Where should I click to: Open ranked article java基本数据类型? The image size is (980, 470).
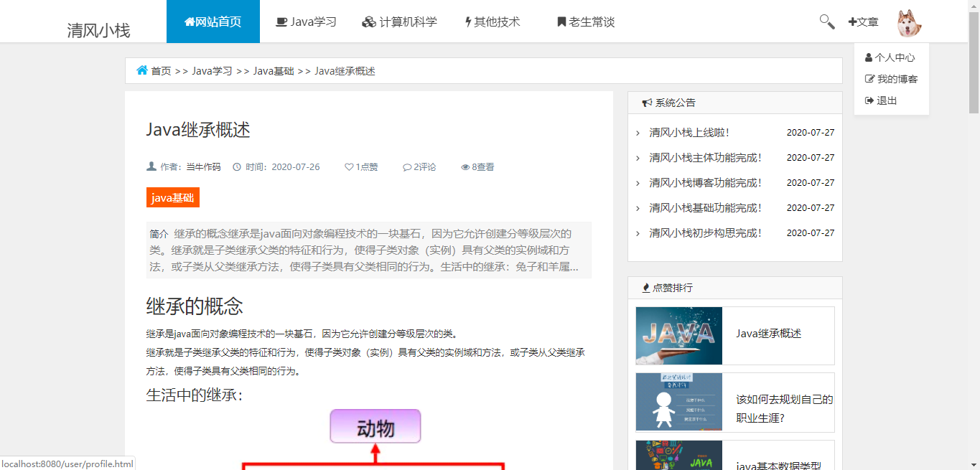[779, 466]
